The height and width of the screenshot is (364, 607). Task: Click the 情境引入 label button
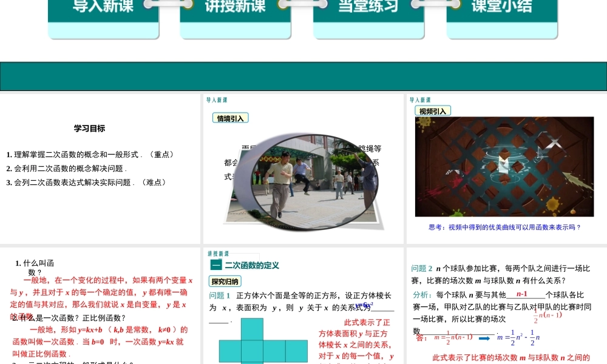coord(230,118)
